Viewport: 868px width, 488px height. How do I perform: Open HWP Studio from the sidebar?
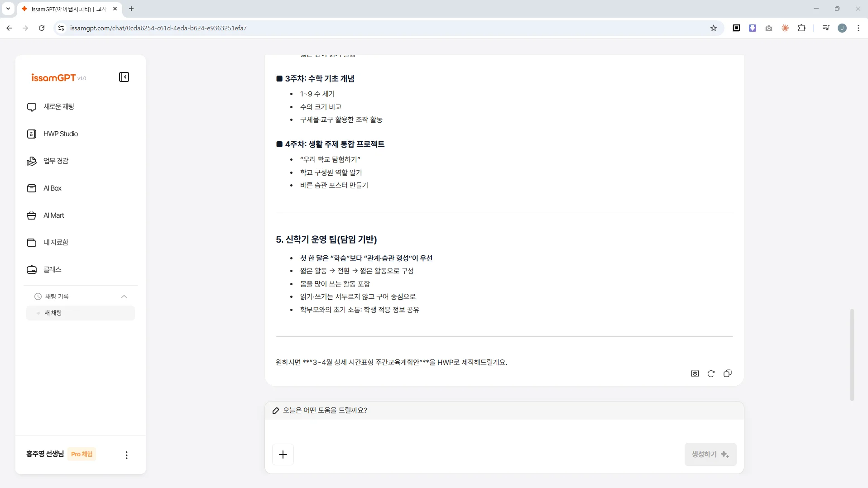60,134
